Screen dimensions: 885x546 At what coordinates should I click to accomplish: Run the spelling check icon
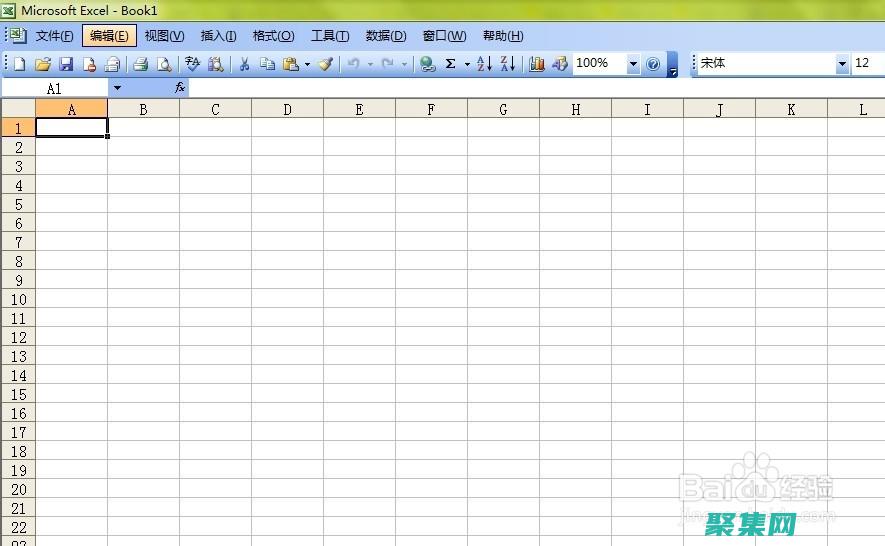coord(192,64)
